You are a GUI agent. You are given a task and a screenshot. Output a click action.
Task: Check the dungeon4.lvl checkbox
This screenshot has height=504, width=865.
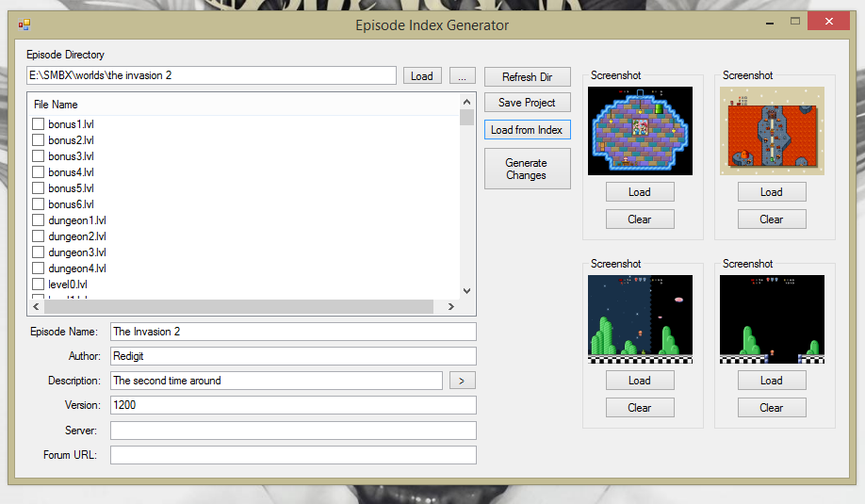[x=38, y=268]
